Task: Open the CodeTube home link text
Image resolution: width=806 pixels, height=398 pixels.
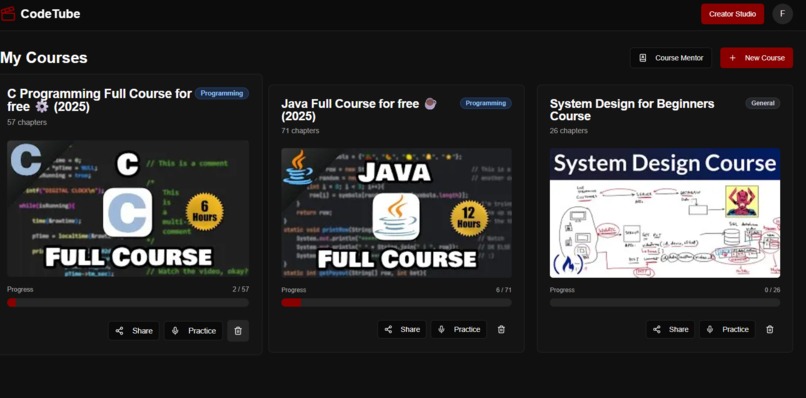Action: click(50, 14)
